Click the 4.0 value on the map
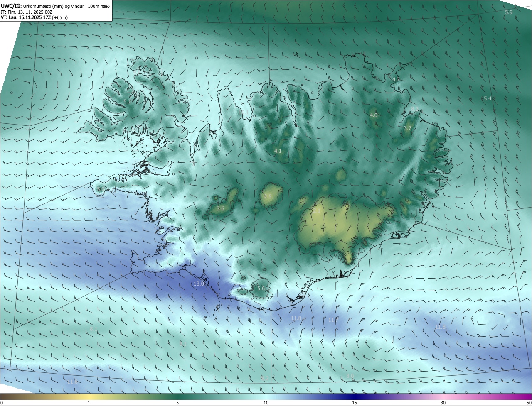The width and height of the screenshot is (532, 406). (x=374, y=115)
